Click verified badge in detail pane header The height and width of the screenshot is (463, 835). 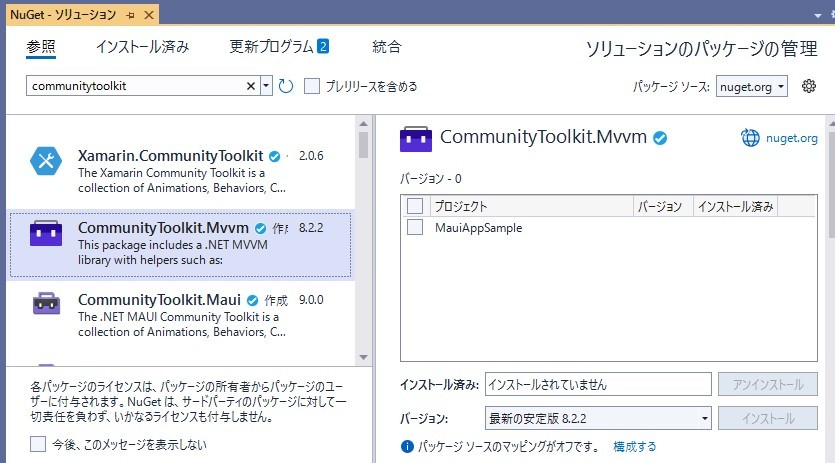coord(660,138)
